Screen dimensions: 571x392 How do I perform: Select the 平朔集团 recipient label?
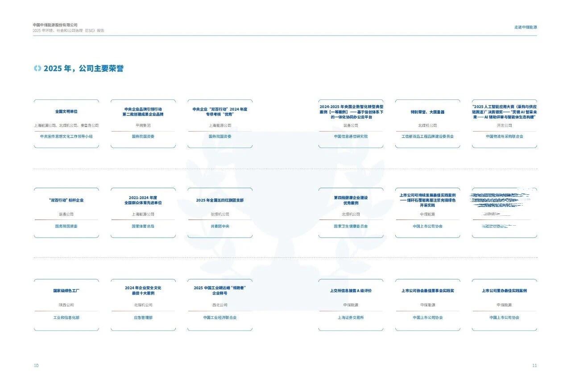tap(143, 126)
